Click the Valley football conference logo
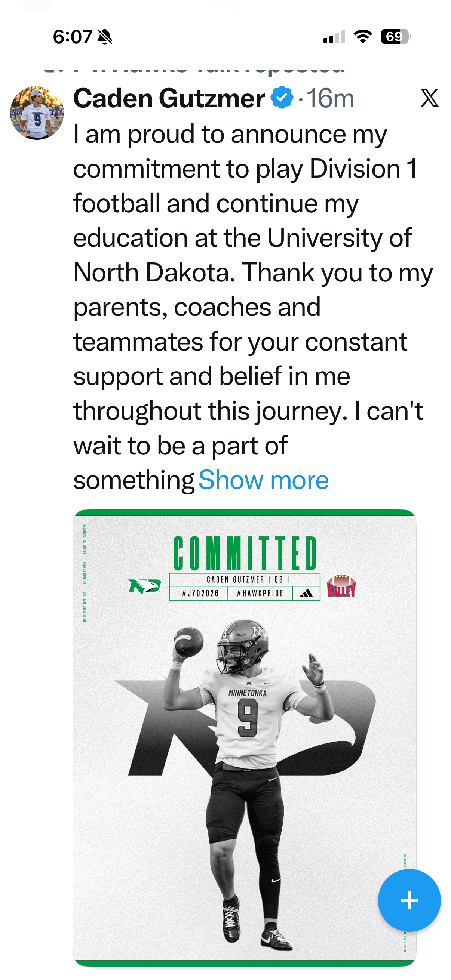This screenshot has width=451, height=980. click(341, 586)
